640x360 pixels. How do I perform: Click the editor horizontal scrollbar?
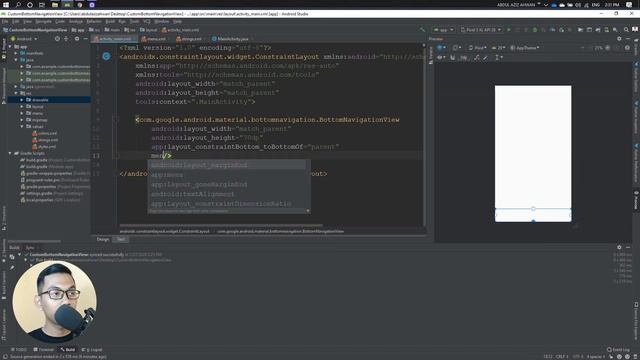coord(221,225)
